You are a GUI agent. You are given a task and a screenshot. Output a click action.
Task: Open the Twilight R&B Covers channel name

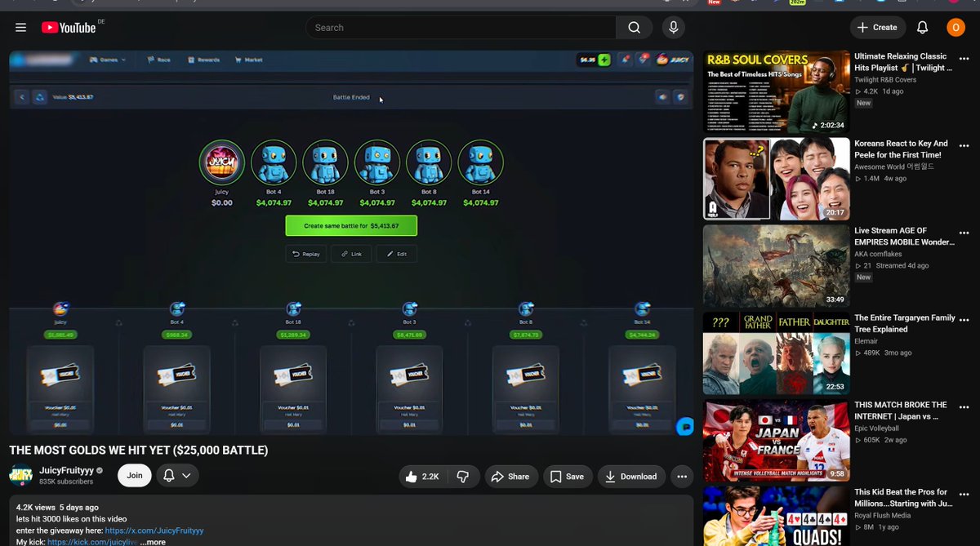pyautogui.click(x=885, y=80)
